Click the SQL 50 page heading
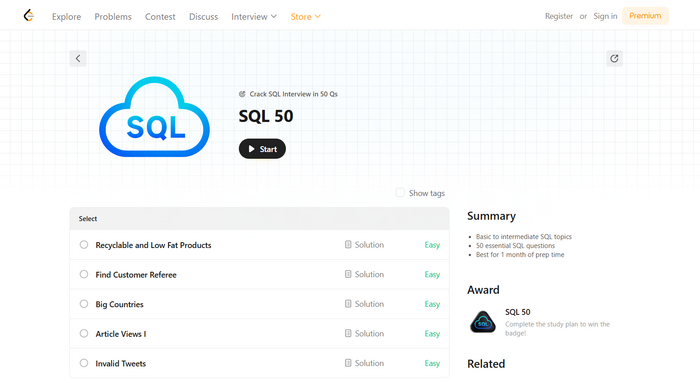The width and height of the screenshot is (700, 383). coord(266,116)
